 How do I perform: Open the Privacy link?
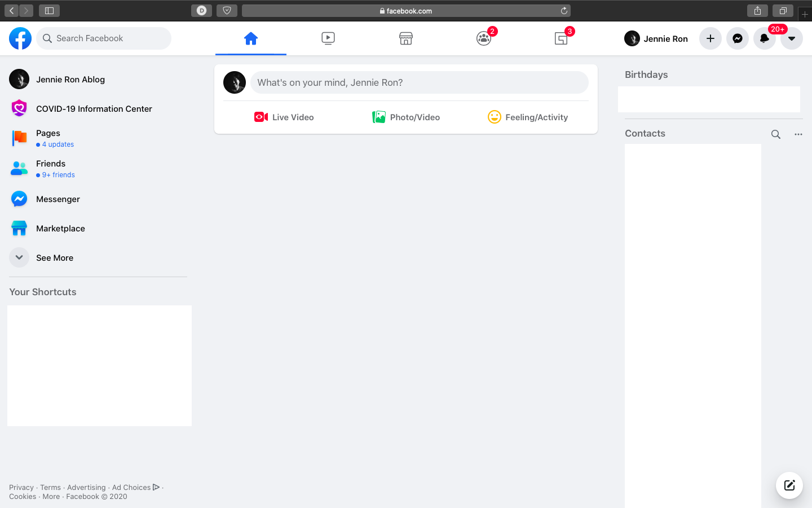click(x=21, y=488)
